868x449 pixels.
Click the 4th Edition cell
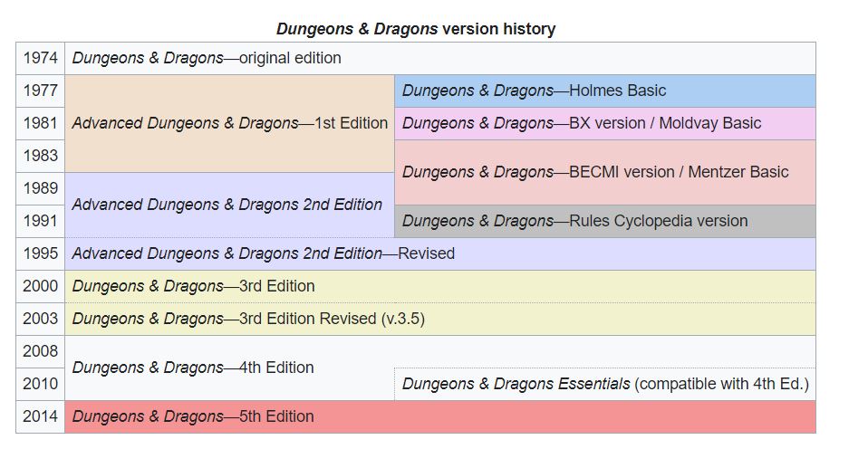click(x=193, y=368)
